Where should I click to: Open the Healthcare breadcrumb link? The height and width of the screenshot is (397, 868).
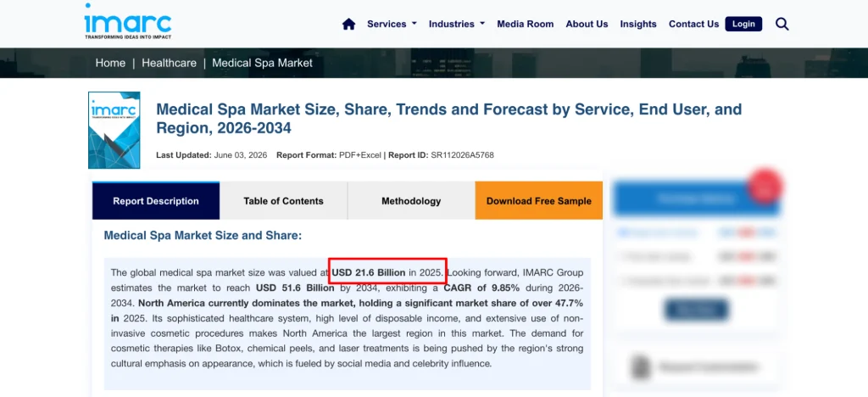[169, 63]
